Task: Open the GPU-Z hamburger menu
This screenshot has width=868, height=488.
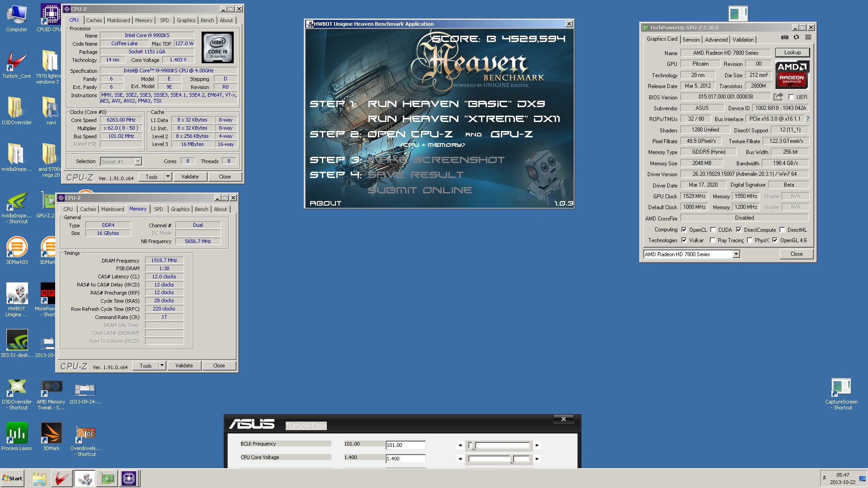Action: tap(808, 38)
